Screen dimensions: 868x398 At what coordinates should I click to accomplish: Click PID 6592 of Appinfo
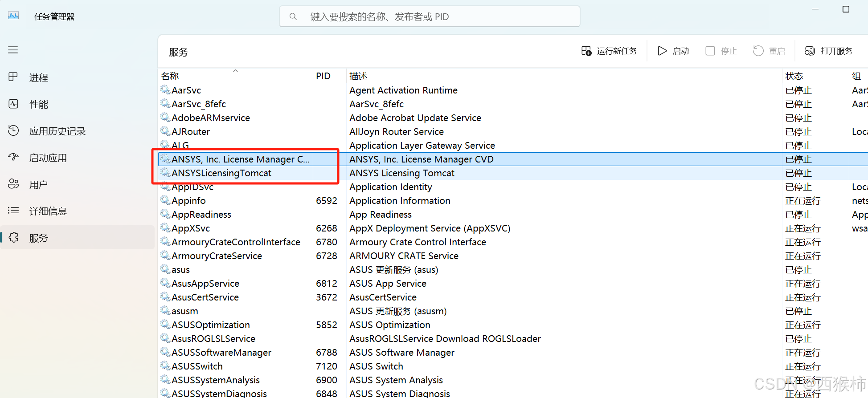327,200
